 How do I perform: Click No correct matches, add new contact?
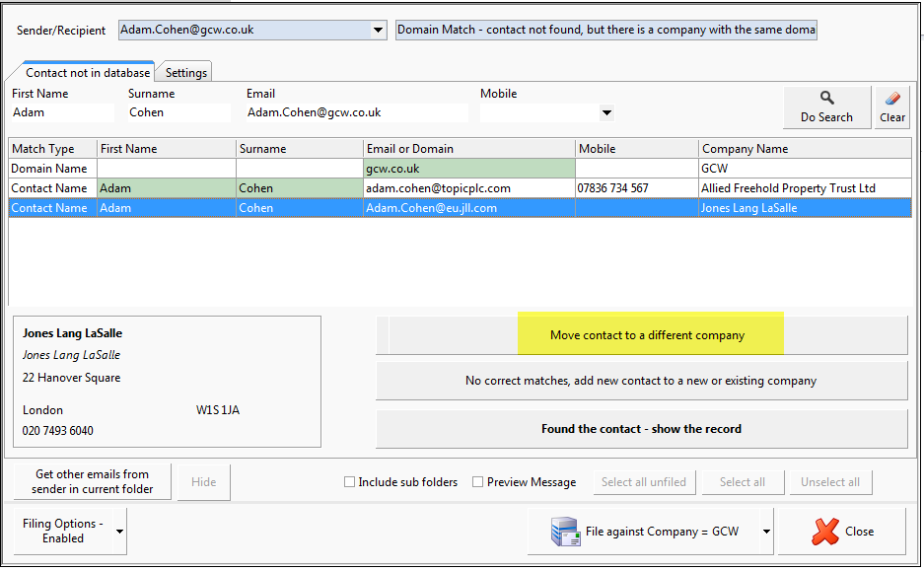point(641,381)
